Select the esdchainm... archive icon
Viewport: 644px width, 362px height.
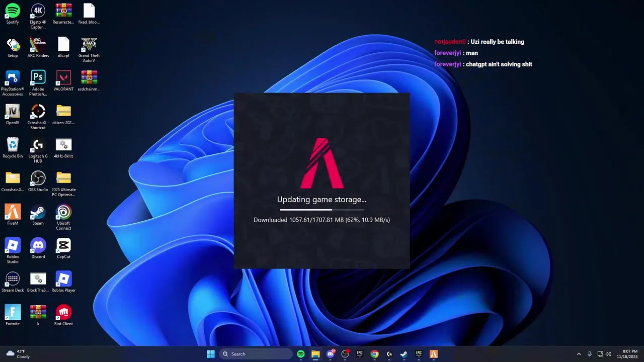coord(89,81)
